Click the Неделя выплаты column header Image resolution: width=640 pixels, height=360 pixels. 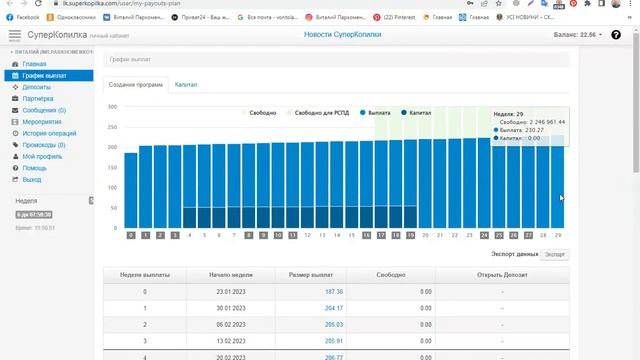[145, 275]
